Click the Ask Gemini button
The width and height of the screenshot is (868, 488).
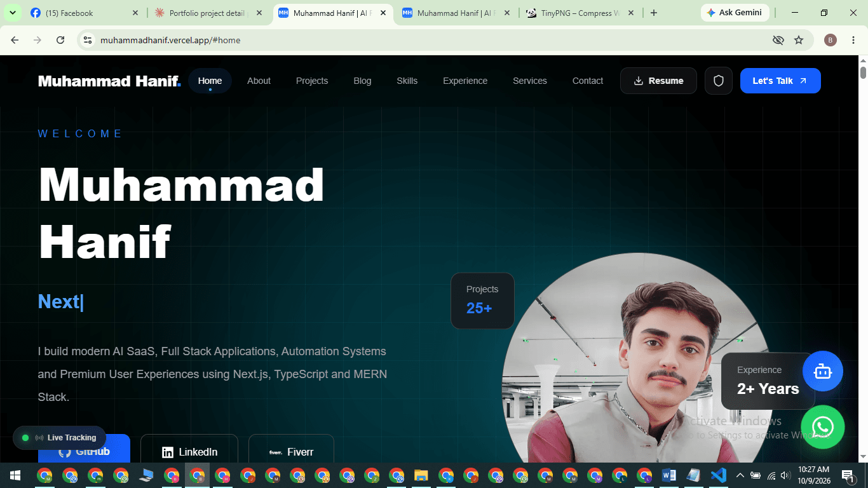coord(735,13)
